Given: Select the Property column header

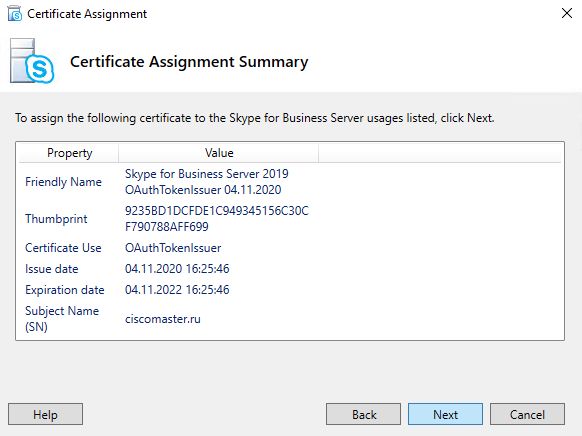Looking at the screenshot, I should pyautogui.click(x=69, y=153).
